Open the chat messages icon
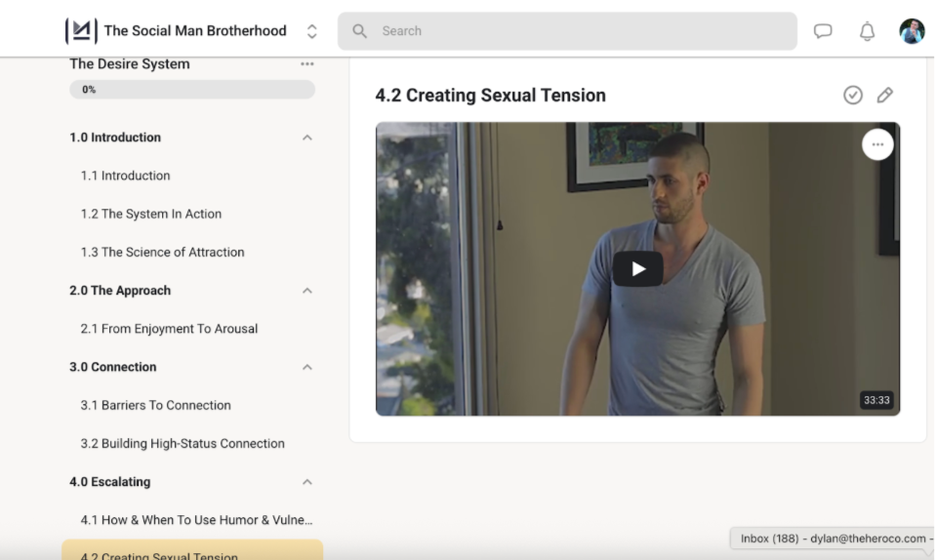Image resolution: width=935 pixels, height=560 pixels. pyautogui.click(x=823, y=31)
